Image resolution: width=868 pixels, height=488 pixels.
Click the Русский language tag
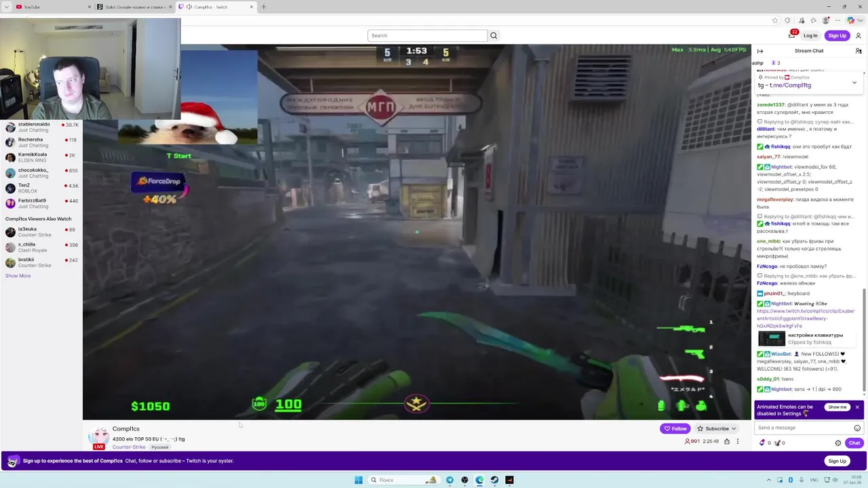pos(160,447)
